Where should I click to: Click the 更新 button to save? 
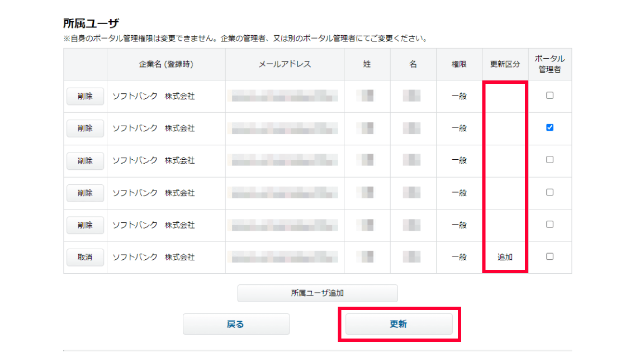399,324
